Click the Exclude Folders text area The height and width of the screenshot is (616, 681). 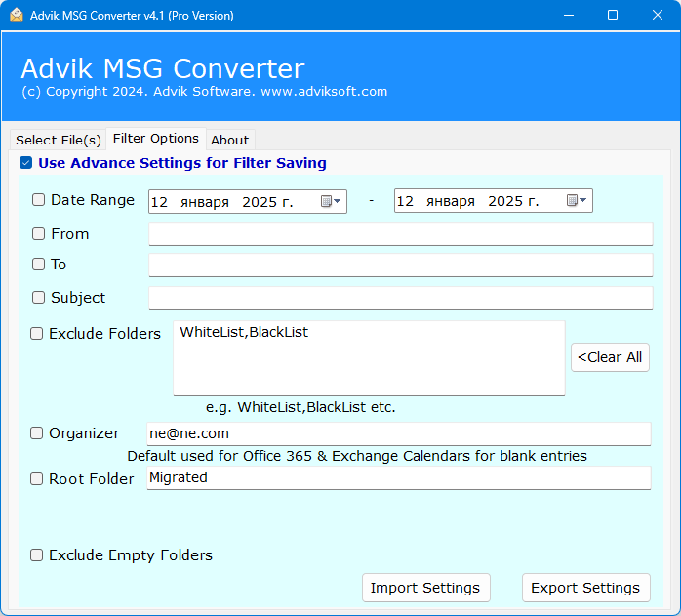click(369, 358)
